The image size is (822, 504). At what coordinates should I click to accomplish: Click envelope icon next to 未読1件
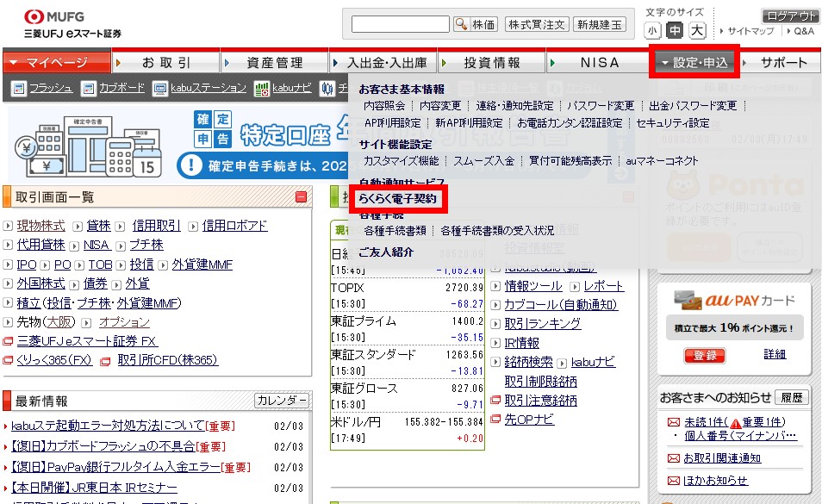click(x=674, y=422)
